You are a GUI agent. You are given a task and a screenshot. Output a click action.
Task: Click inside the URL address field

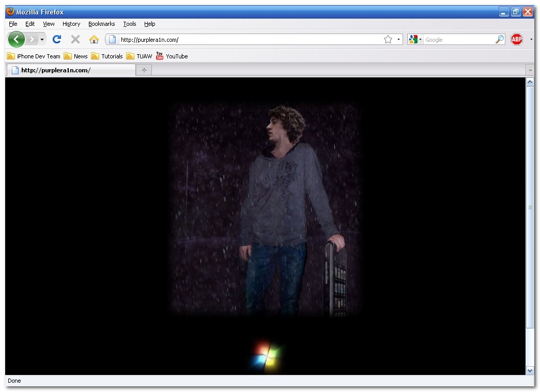point(248,40)
